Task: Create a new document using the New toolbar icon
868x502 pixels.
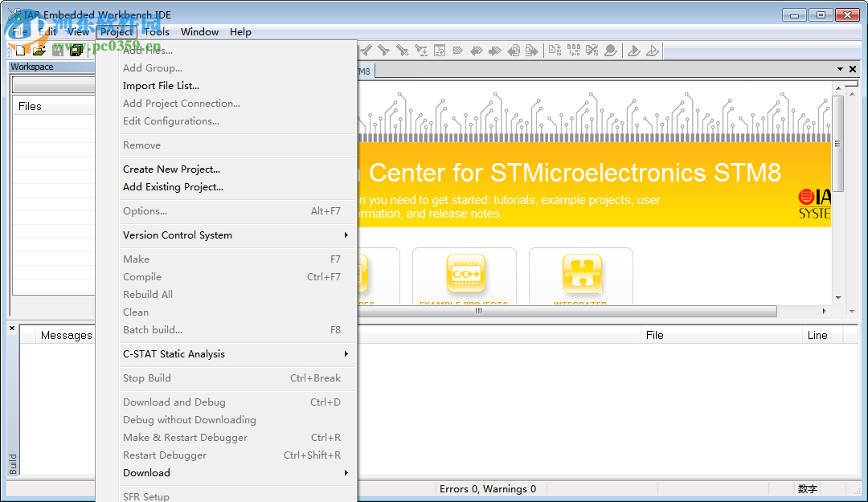Action: 22,50
